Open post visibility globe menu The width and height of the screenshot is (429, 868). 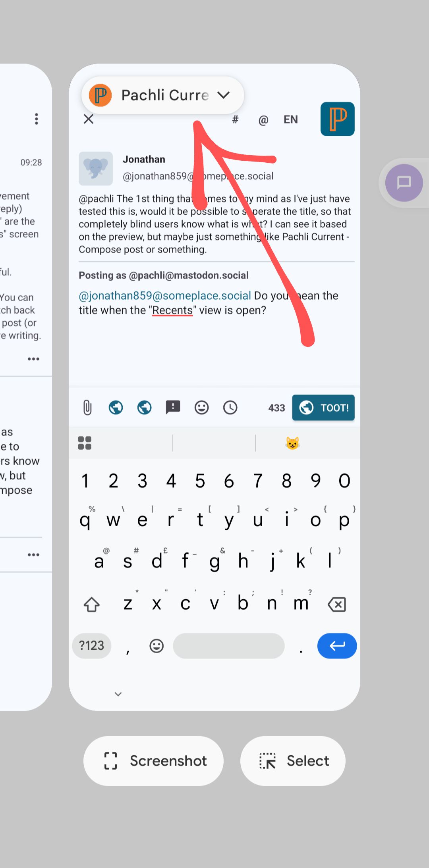tap(116, 408)
